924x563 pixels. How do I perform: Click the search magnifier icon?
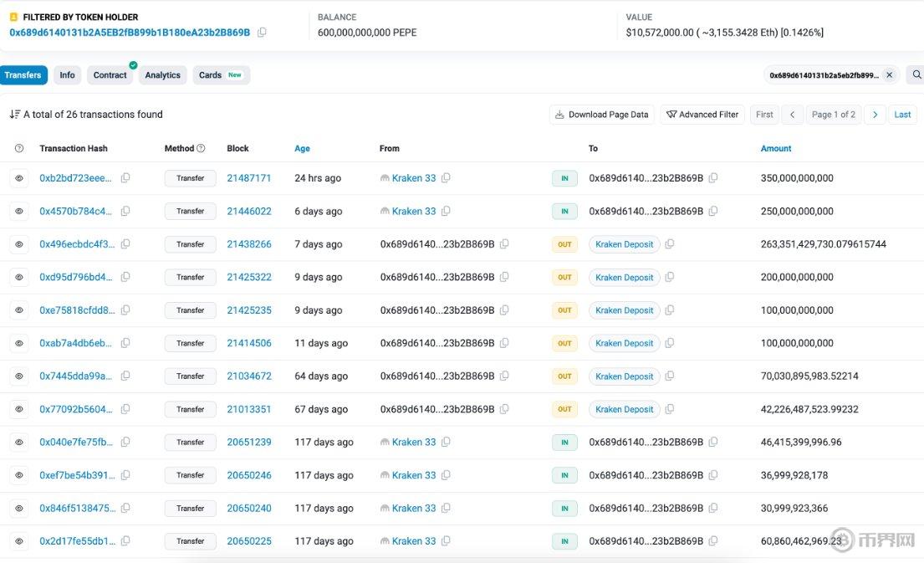click(916, 75)
